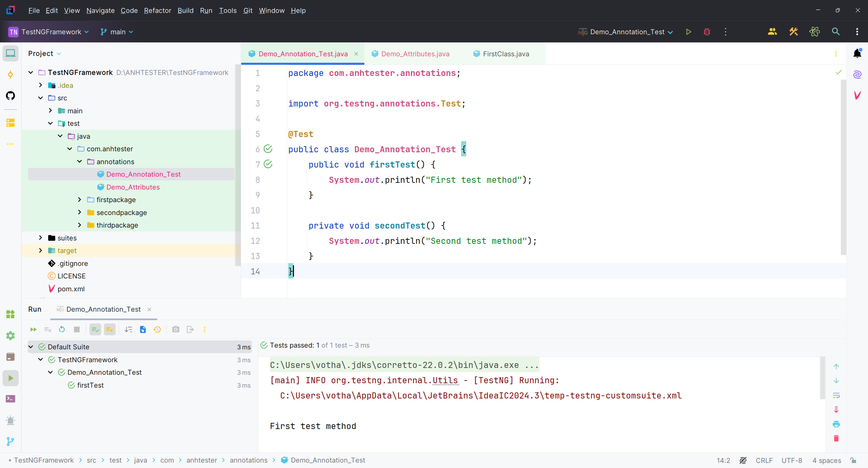Image resolution: width=868 pixels, height=468 pixels.
Task: Select firstTest in test results tree
Action: coord(90,385)
